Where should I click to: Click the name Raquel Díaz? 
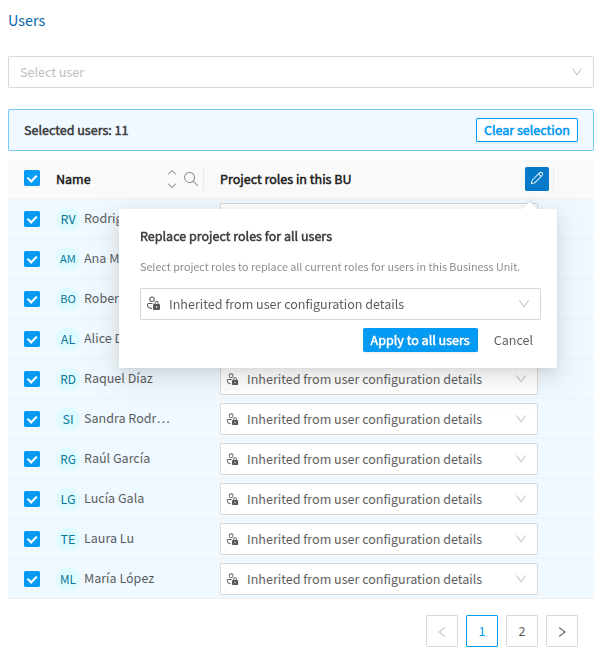118,379
